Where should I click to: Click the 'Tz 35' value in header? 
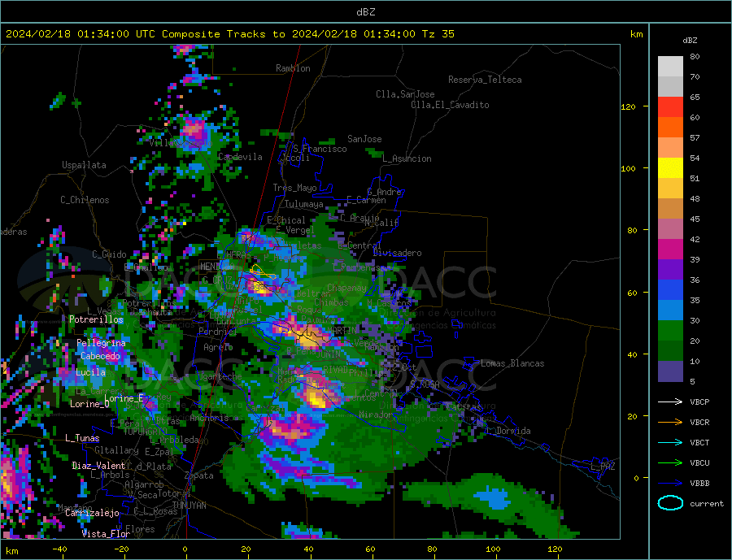(x=438, y=33)
